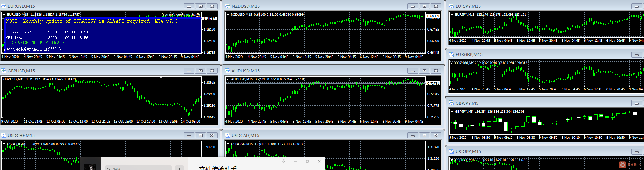Restore the NZDUSD,M15 chart window
The height and width of the screenshot is (170, 644).
coord(424,6)
